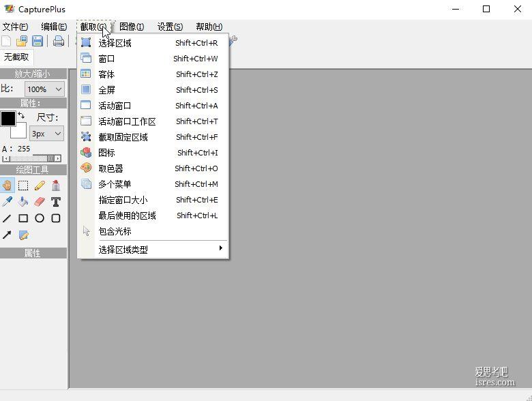Choose 图标 capture entry
The width and height of the screenshot is (532, 401).
(153, 153)
